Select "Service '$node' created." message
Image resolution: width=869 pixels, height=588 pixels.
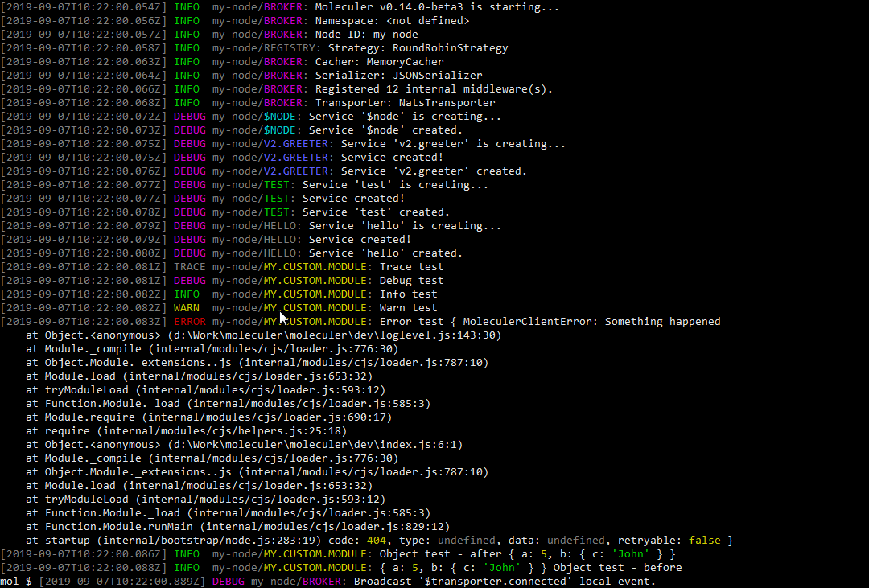coord(385,130)
